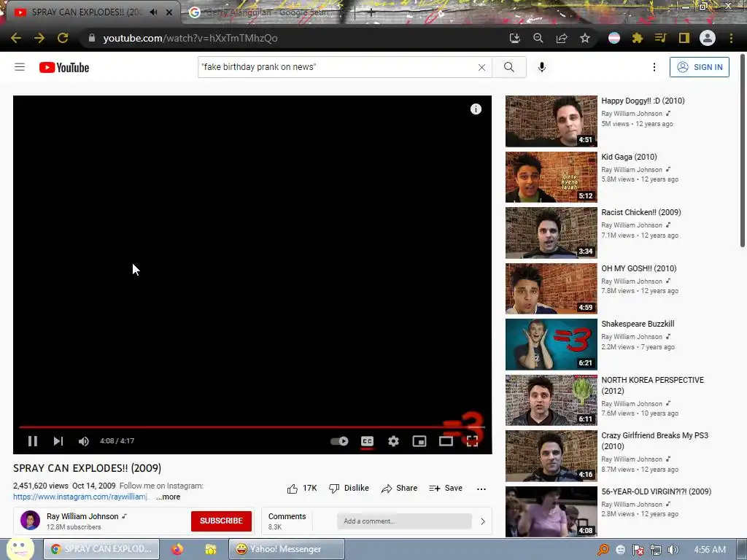Screen dimensions: 747x560
Task: Click install/download icon in address bar
Action: [x=514, y=38]
